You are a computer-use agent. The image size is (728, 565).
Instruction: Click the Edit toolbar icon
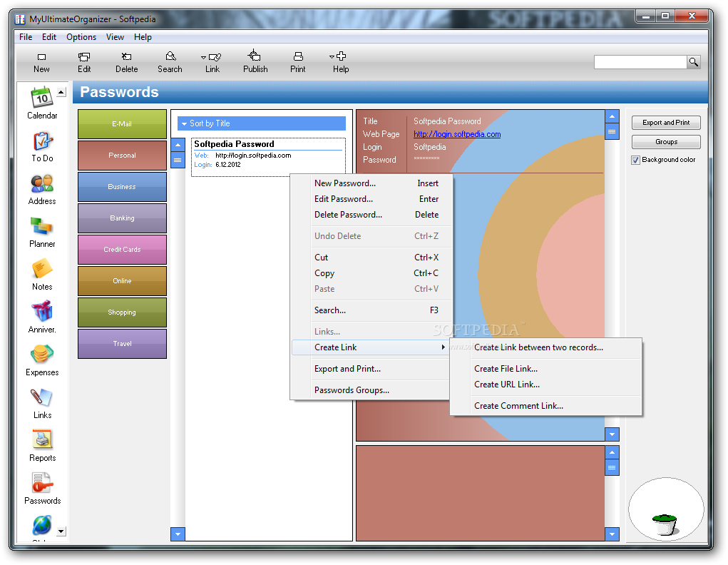point(84,56)
